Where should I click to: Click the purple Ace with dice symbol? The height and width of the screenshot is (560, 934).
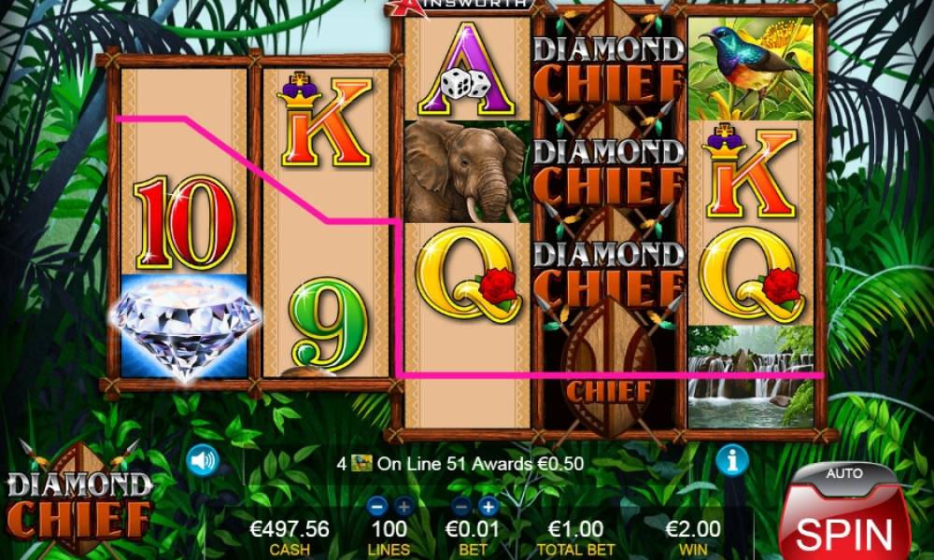(x=466, y=70)
